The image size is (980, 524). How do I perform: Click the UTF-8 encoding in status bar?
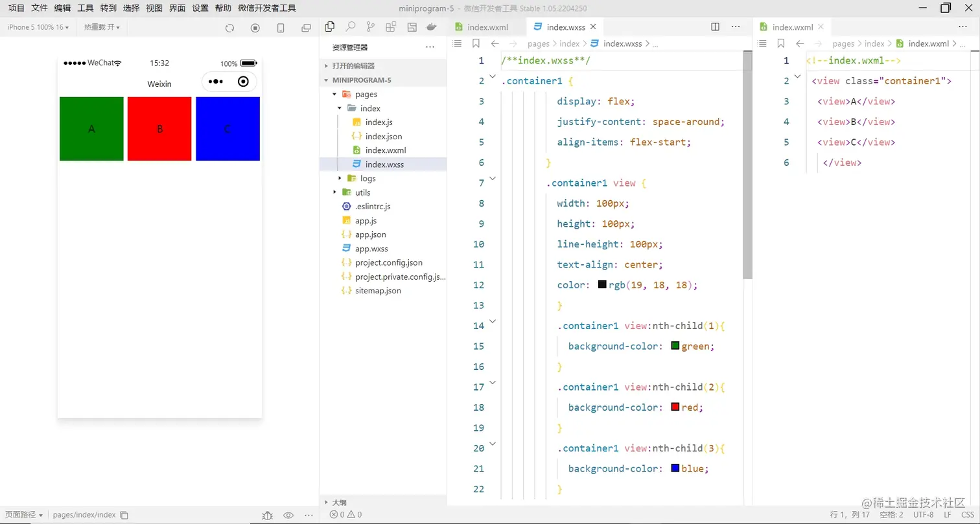point(923,515)
